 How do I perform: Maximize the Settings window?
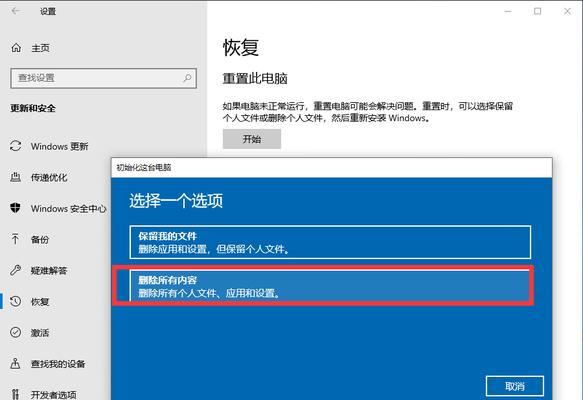[x=537, y=12]
